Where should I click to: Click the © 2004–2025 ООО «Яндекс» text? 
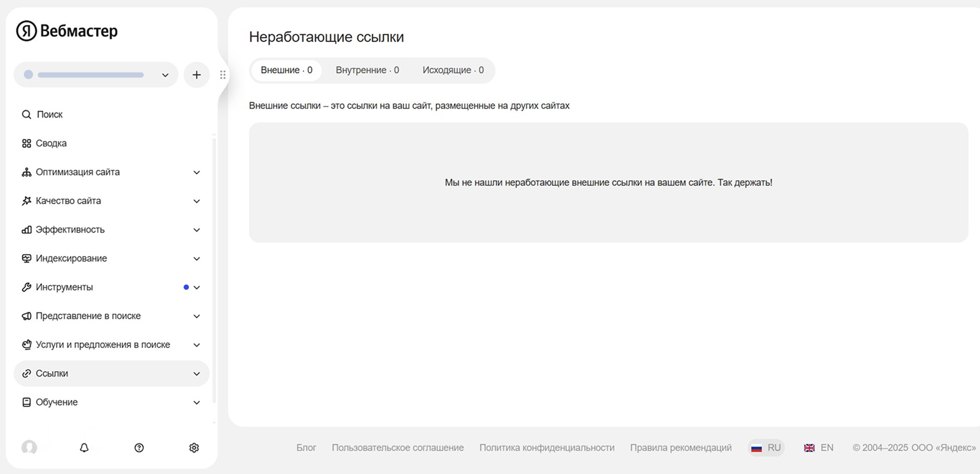914,448
